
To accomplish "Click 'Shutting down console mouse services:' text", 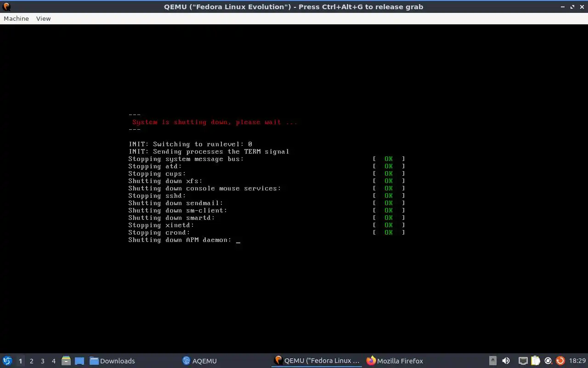I will tap(204, 188).
